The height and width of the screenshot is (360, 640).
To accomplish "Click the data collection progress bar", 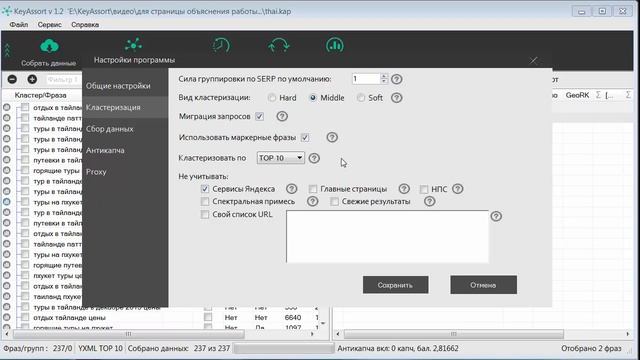I will click(283, 349).
